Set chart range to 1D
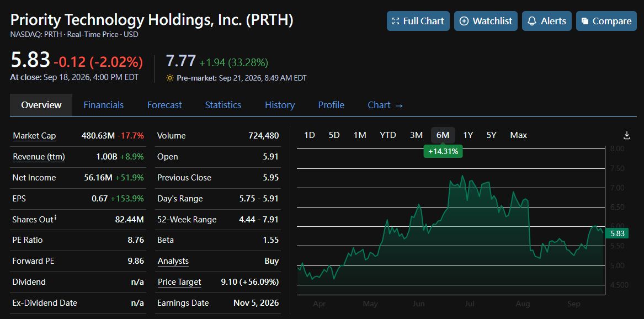Viewport: 644px width, 319px height. 309,135
